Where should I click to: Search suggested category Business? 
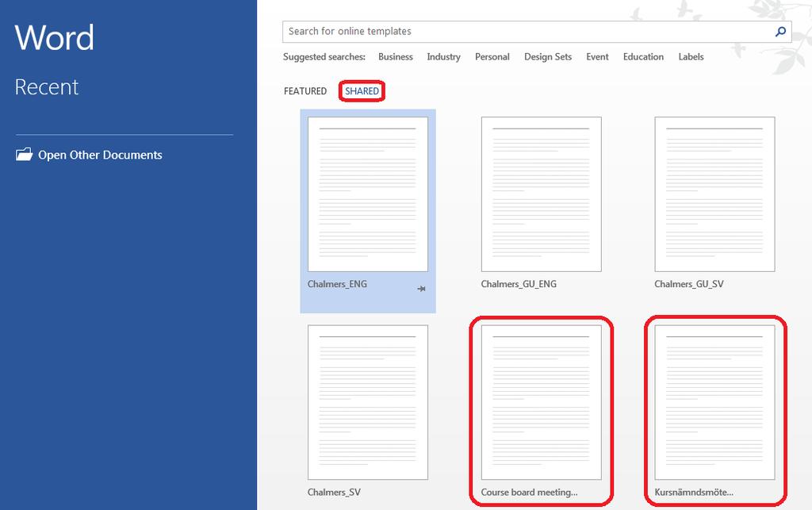(396, 57)
